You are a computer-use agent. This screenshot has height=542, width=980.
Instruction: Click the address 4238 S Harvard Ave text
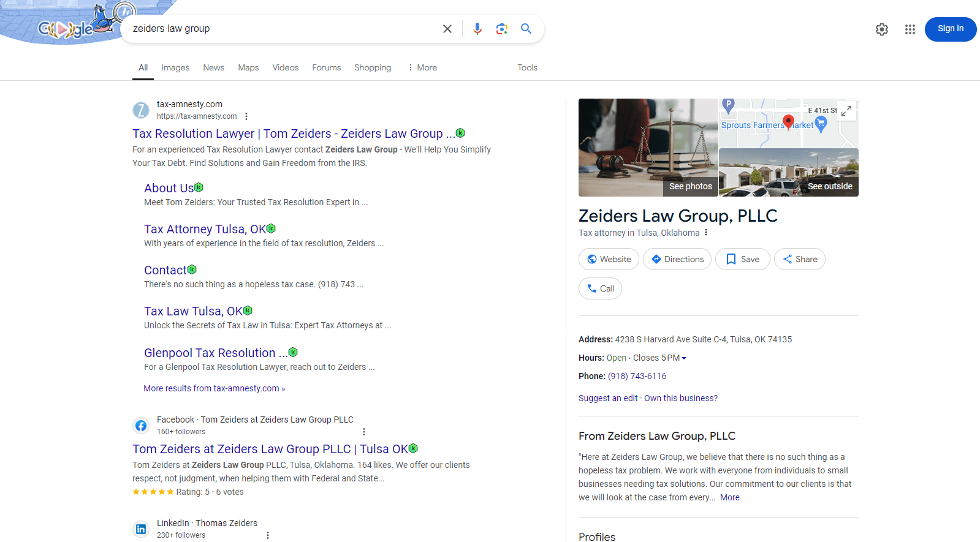click(x=703, y=339)
